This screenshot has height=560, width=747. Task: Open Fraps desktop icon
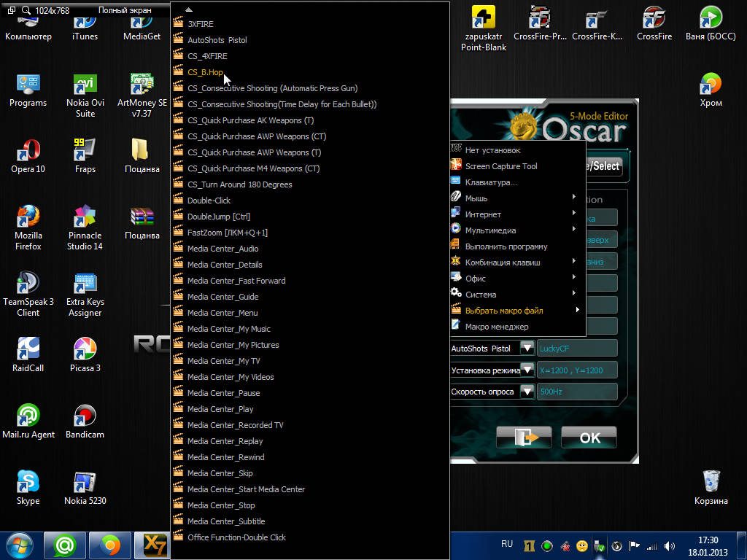(x=85, y=157)
